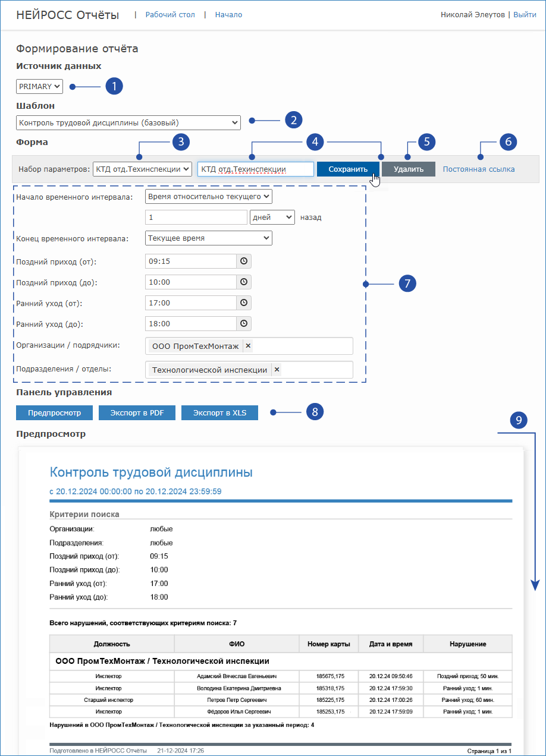
Task: Open Набор параметров dropdown
Action: 143,169
